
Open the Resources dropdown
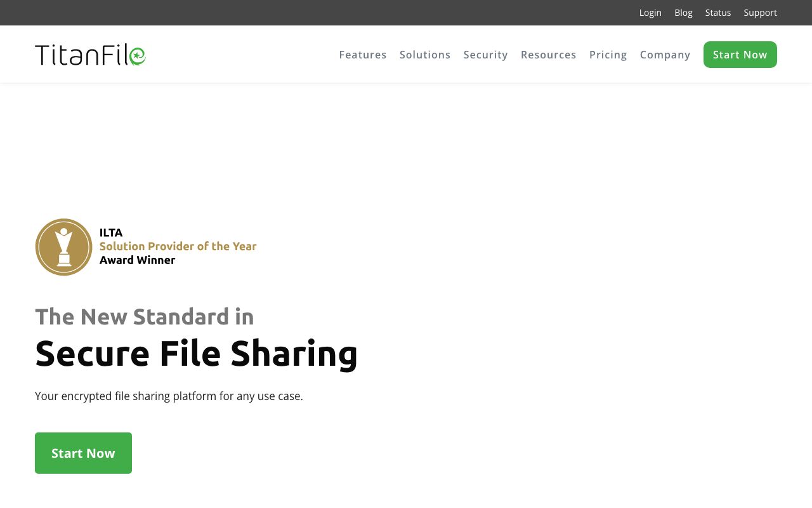pyautogui.click(x=548, y=55)
